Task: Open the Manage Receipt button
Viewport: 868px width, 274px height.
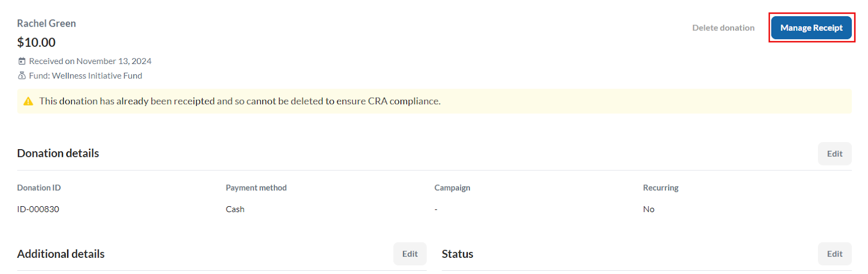Action: click(811, 28)
